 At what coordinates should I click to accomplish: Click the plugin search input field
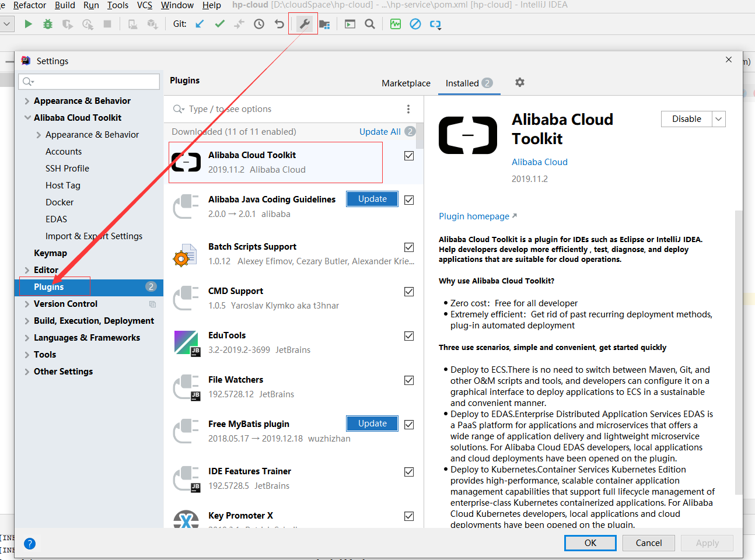pos(286,109)
